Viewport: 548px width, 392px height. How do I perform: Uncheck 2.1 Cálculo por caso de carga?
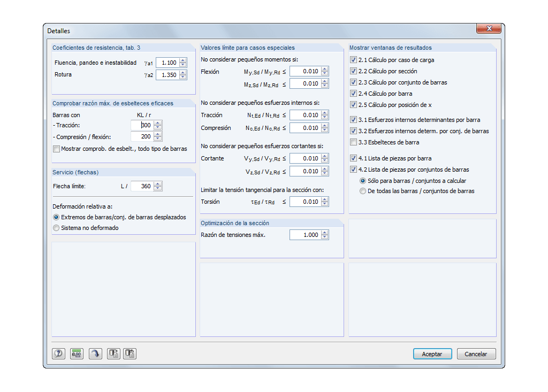pyautogui.click(x=353, y=60)
